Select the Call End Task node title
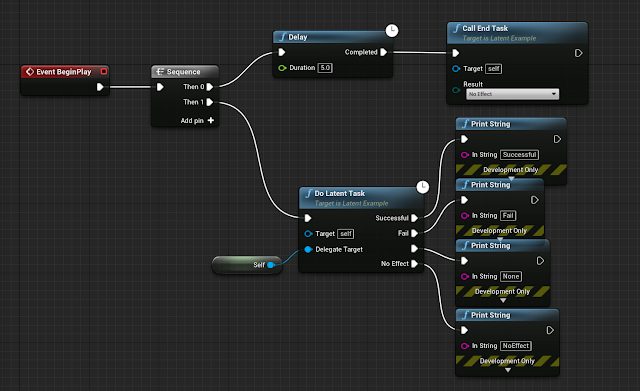 point(485,28)
